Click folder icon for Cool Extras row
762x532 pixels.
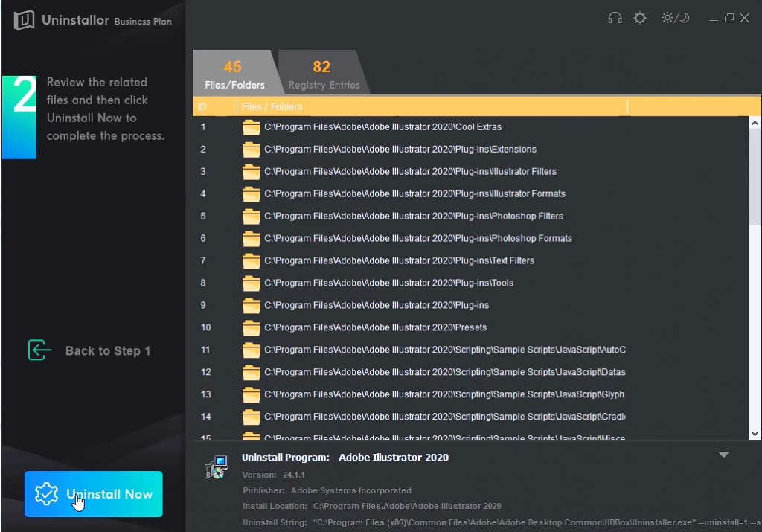coord(252,127)
